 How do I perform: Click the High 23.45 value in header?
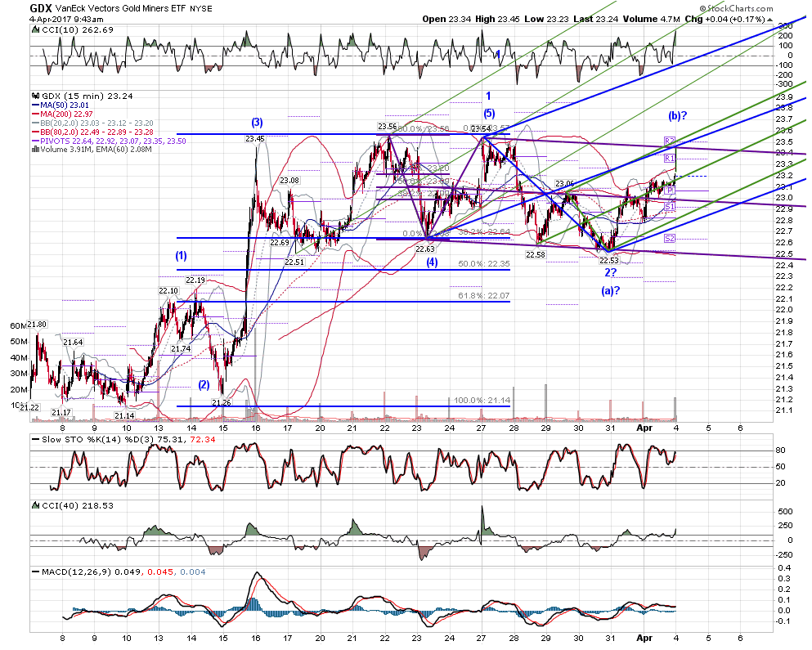coord(497,19)
